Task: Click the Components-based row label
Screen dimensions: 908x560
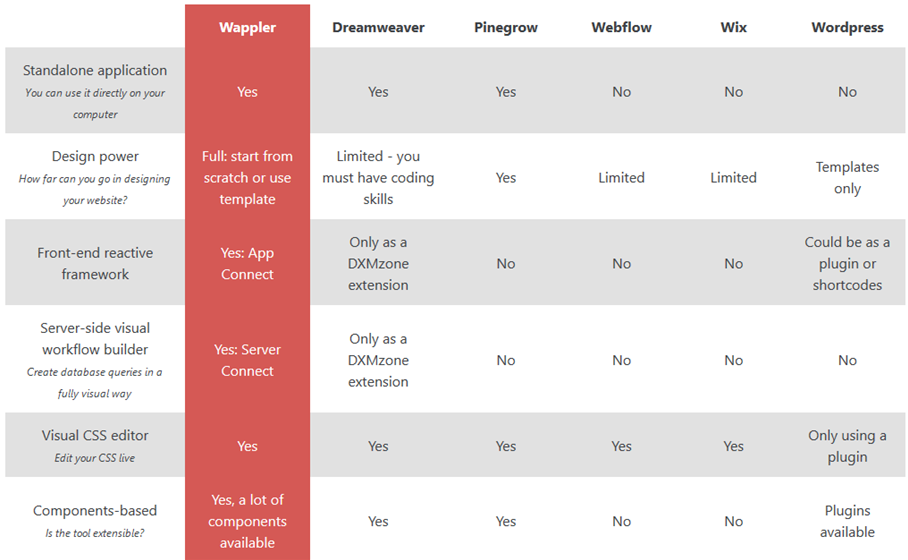Action: [95, 511]
